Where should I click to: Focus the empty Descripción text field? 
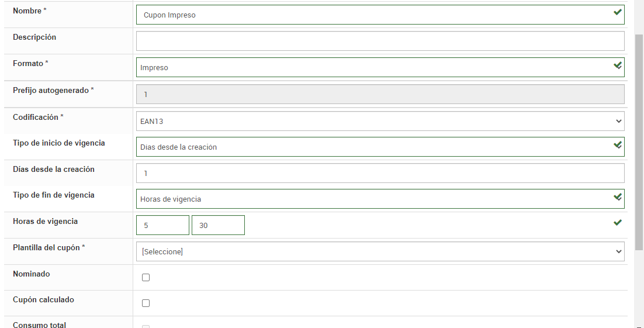click(x=380, y=41)
